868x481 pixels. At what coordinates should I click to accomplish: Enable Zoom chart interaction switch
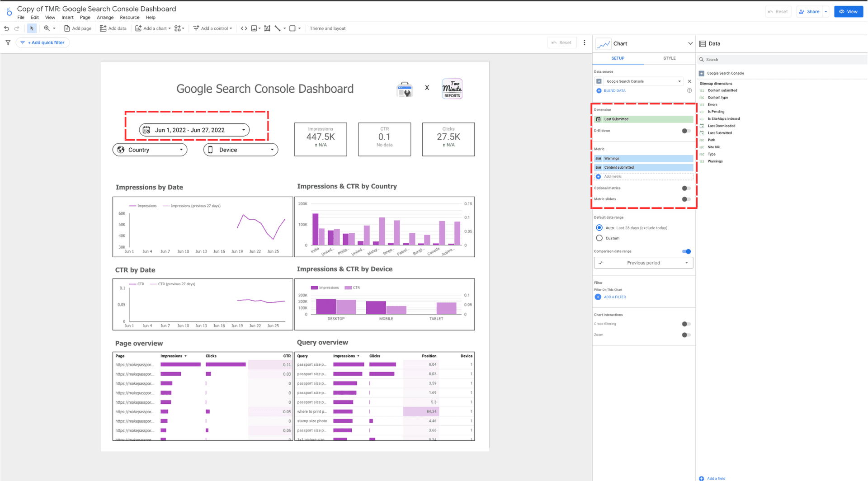pos(686,335)
